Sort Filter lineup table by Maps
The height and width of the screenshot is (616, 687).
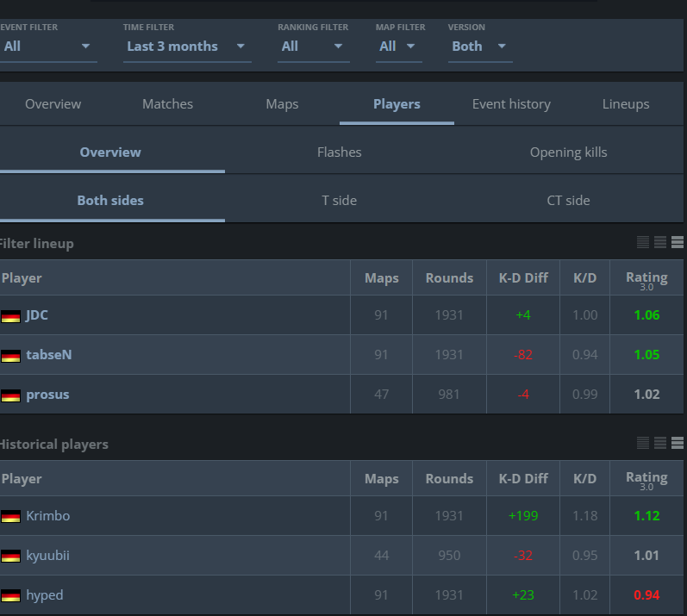click(x=382, y=278)
